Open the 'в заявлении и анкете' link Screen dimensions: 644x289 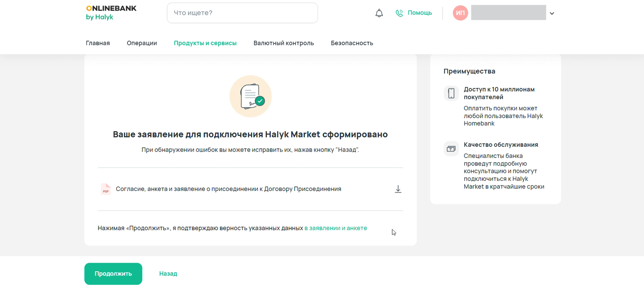[335, 228]
